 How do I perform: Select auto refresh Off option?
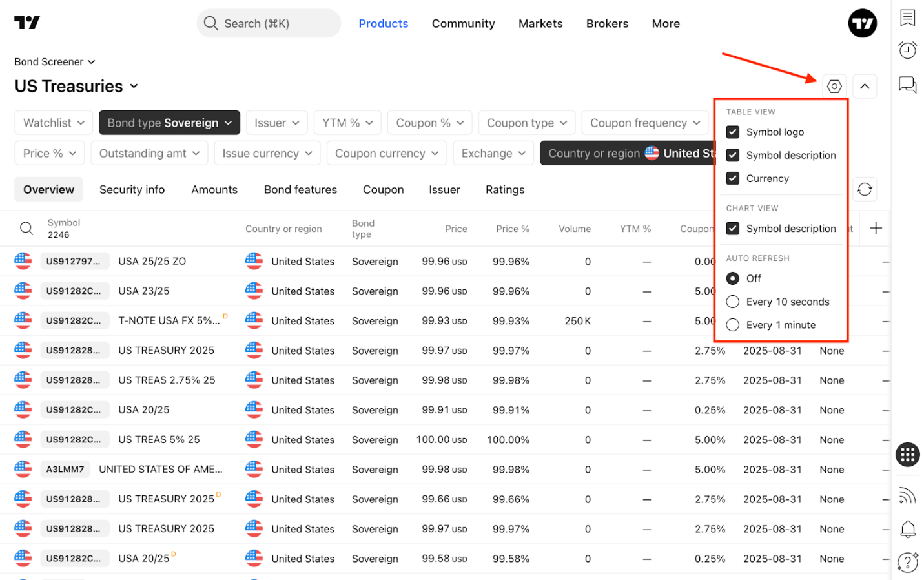(732, 278)
